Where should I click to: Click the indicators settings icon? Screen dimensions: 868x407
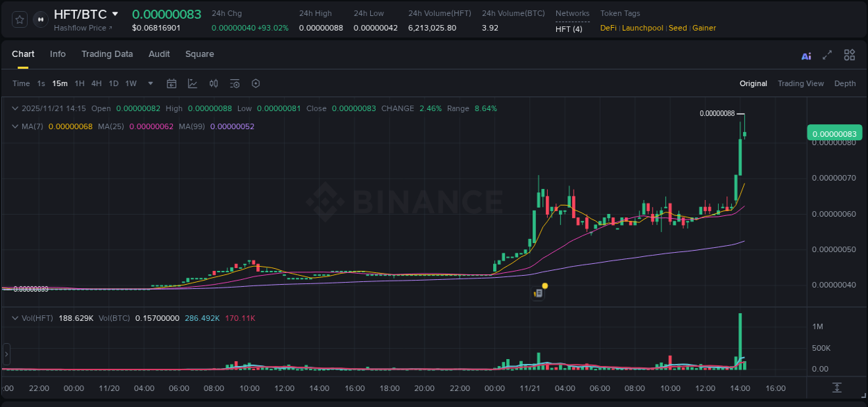click(234, 83)
